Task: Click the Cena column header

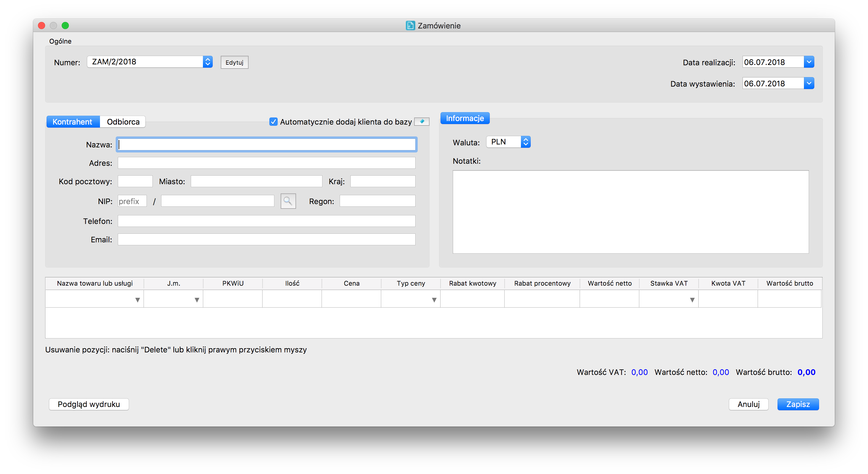Action: [x=352, y=283]
